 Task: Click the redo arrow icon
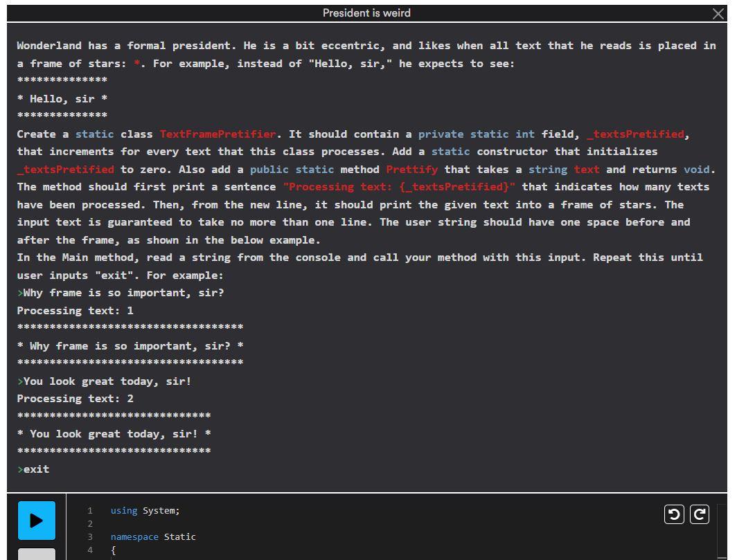pos(700,514)
